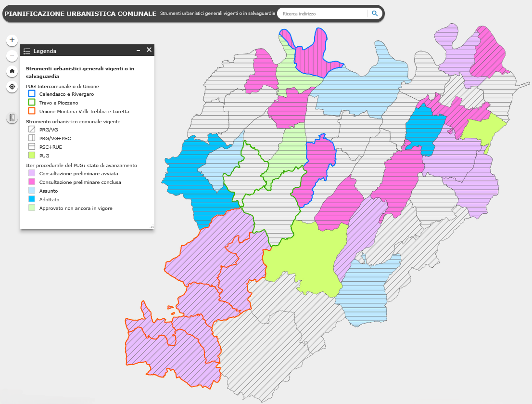Screen dimensions: 532x404
Task: Zoom in on the map
Action: click(12, 40)
